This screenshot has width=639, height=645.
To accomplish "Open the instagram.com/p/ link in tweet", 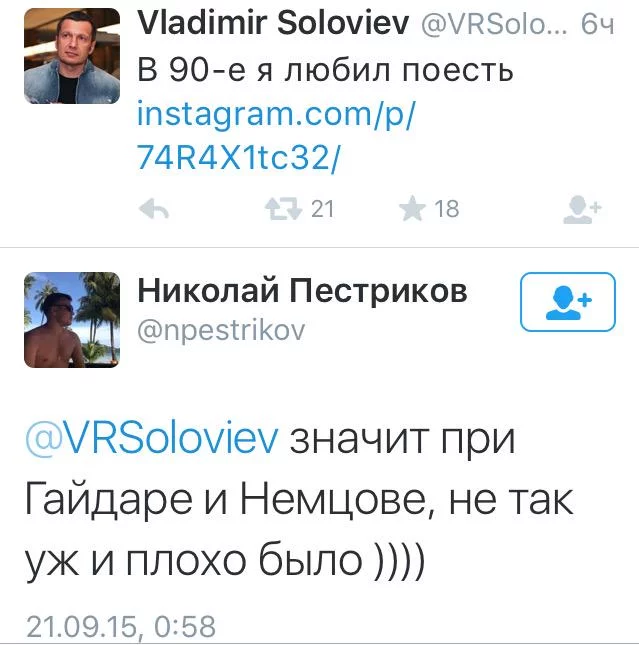I will [x=277, y=114].
